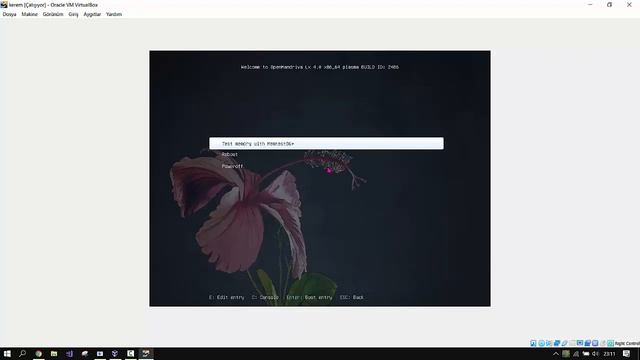Select the Poweroff boot entry
This screenshot has width=640, height=360.
coord(232,166)
